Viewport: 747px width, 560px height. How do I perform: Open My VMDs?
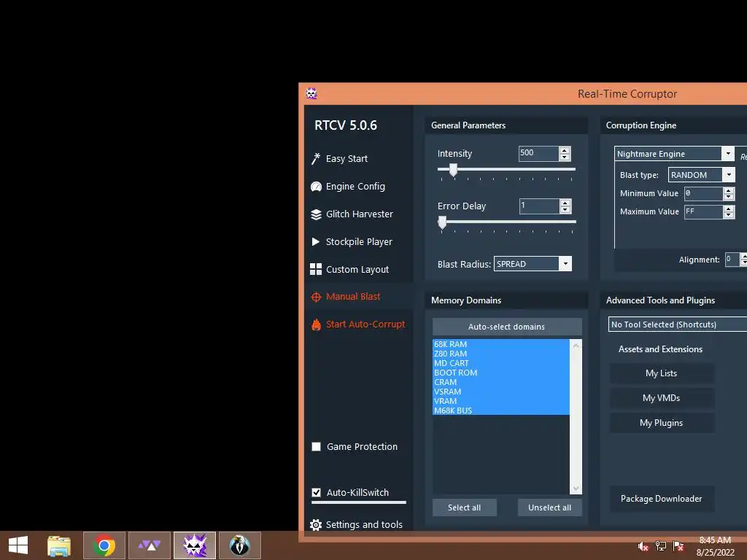pyautogui.click(x=662, y=398)
